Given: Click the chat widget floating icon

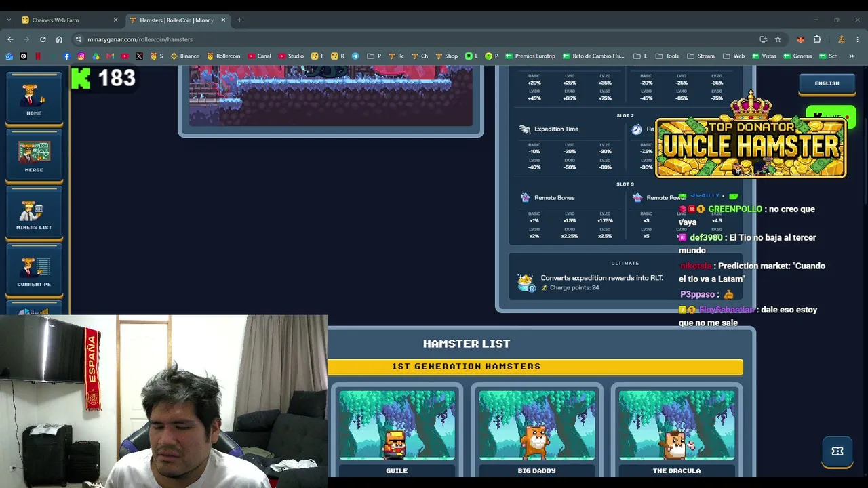Looking at the screenshot, I should point(837,451).
